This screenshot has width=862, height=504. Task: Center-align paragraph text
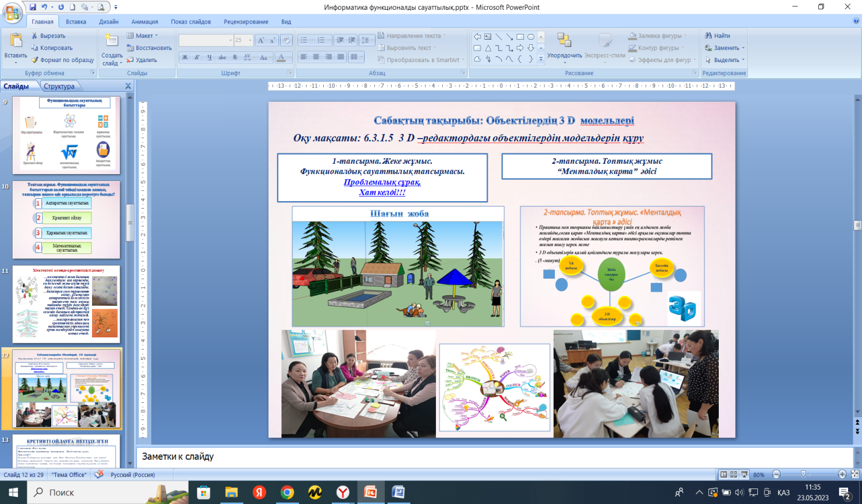[316, 57]
